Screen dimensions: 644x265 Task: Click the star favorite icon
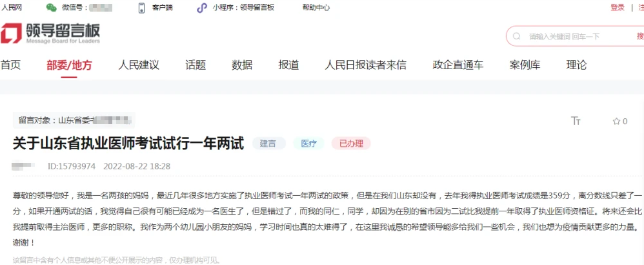pos(616,121)
